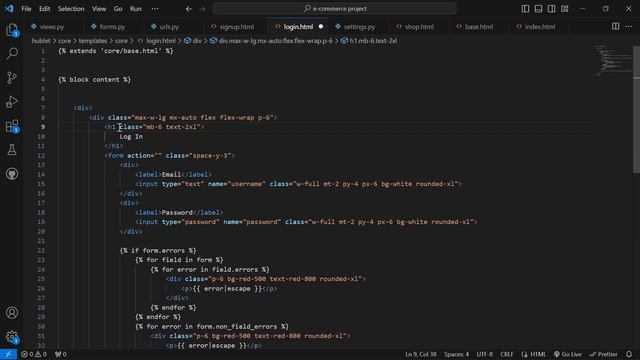Open the GitHub view icon
Screen dimensions: 640x360
click(12, 174)
